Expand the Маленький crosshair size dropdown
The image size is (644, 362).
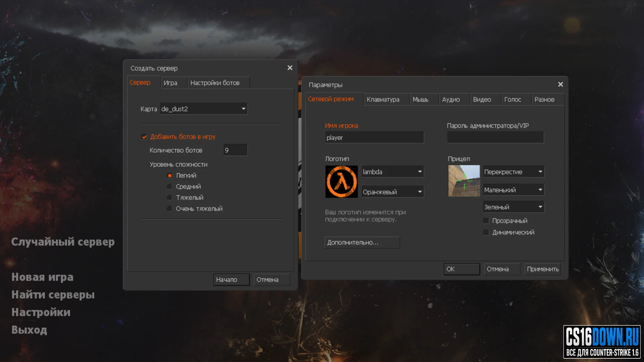tap(514, 190)
